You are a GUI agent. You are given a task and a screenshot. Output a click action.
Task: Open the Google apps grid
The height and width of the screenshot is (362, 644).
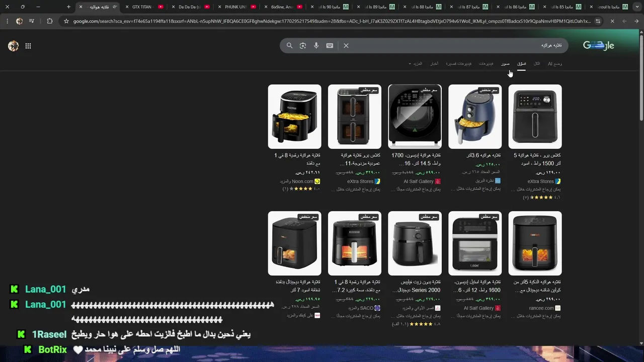(28, 46)
